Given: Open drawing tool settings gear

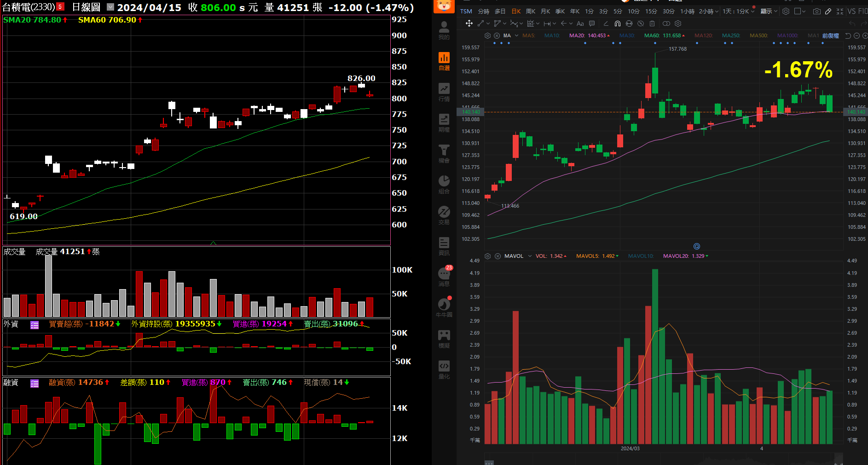Looking at the screenshot, I should coord(678,23).
